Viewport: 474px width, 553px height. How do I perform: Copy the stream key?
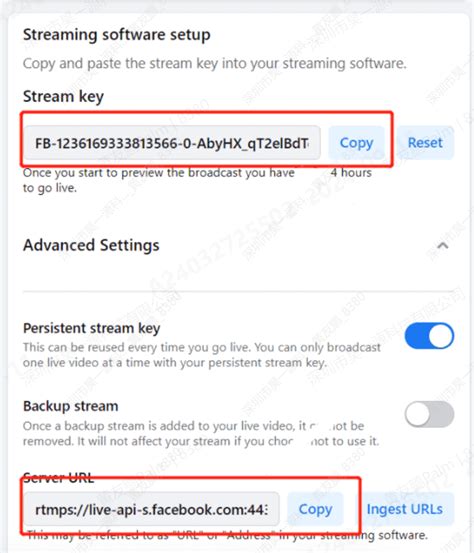(356, 143)
